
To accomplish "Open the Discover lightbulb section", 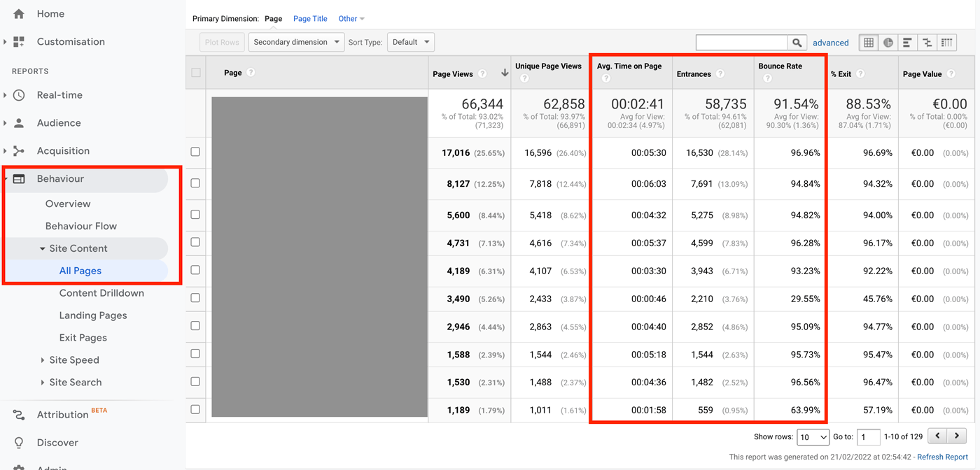I will coord(57,442).
